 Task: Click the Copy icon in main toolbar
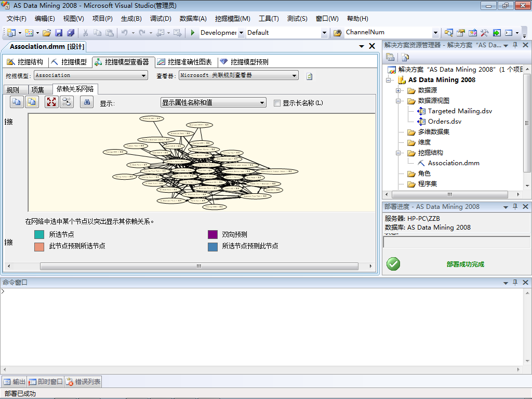point(97,33)
